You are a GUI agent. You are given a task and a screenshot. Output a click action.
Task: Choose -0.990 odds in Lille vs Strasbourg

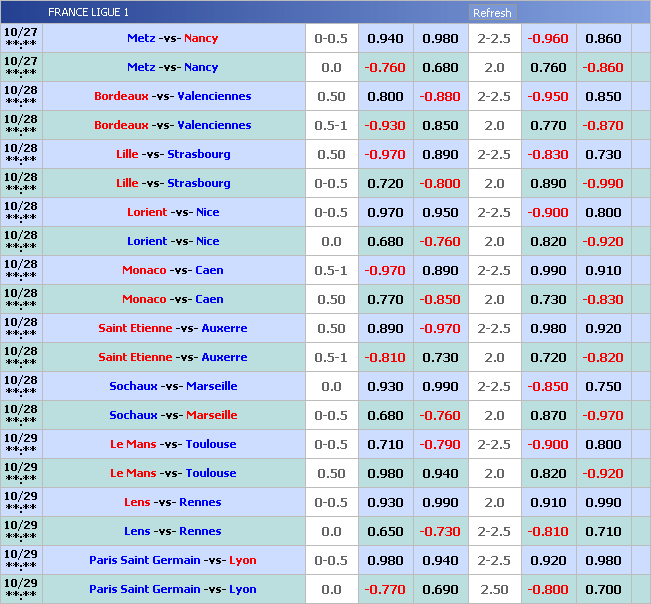pyautogui.click(x=603, y=183)
